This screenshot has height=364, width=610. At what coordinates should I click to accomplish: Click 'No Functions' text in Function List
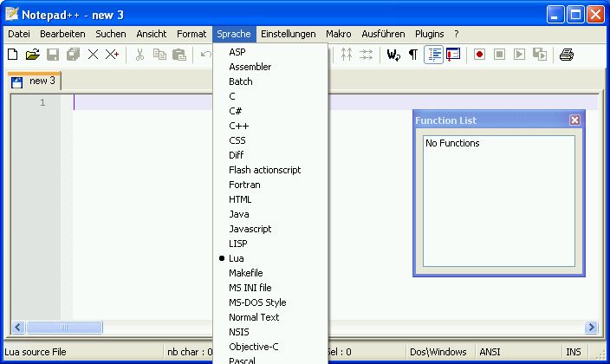pos(452,143)
